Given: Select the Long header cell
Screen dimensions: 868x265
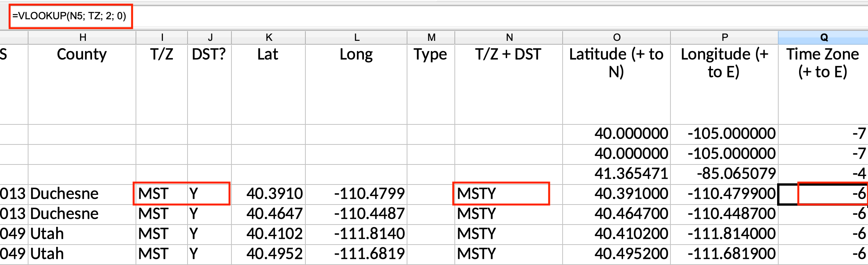Looking at the screenshot, I should [x=356, y=84].
